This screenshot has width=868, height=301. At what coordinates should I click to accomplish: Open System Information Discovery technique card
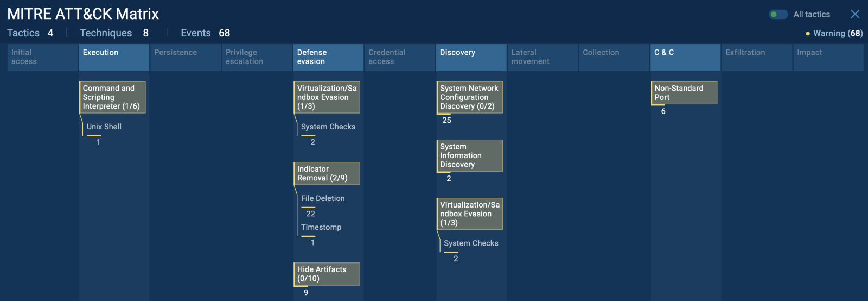470,155
